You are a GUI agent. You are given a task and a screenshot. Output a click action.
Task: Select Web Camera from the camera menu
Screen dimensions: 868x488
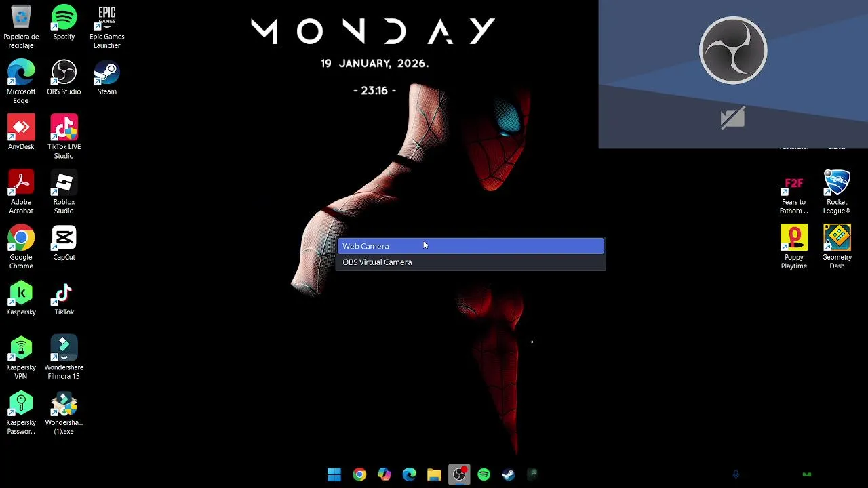[x=471, y=246]
